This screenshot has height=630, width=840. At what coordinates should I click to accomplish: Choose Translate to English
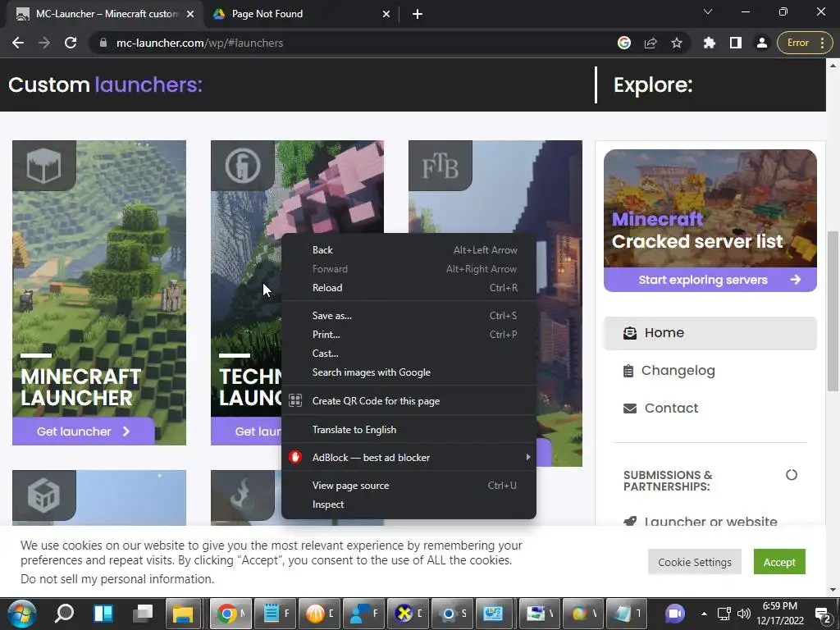pyautogui.click(x=409, y=430)
